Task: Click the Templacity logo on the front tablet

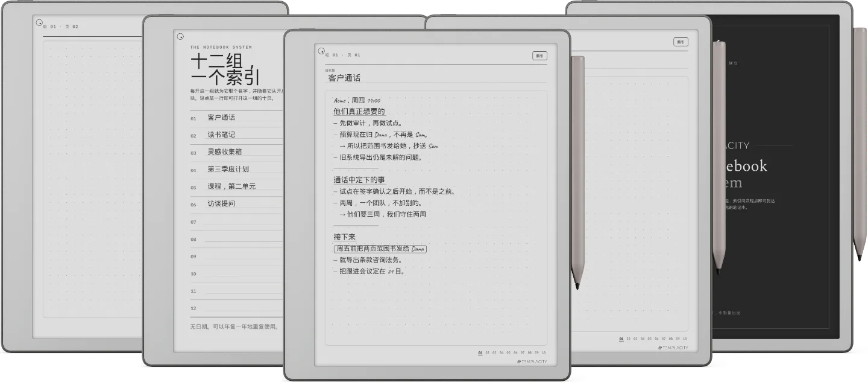Action: point(532,361)
